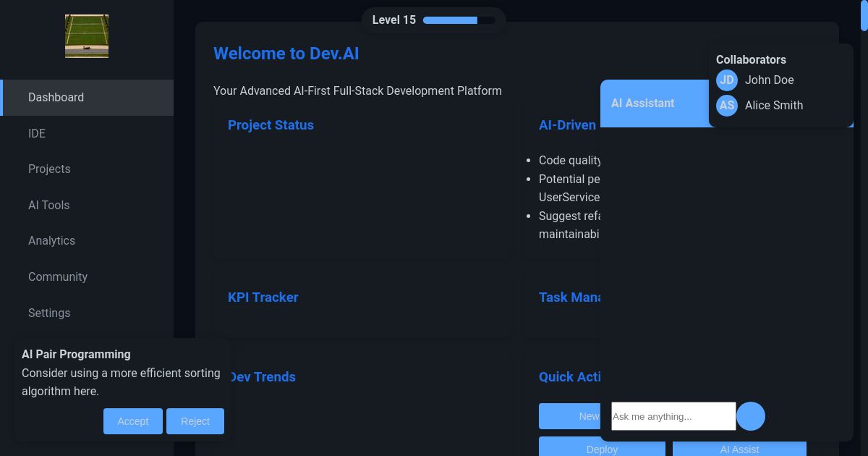Image resolution: width=868 pixels, height=456 pixels.
Task: Click Alice Smith's AS avatar icon
Action: (727, 106)
